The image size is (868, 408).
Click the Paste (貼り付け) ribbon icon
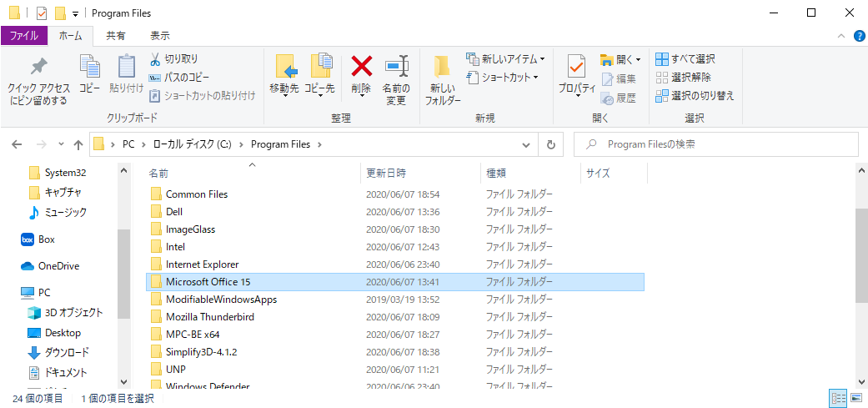click(x=126, y=68)
